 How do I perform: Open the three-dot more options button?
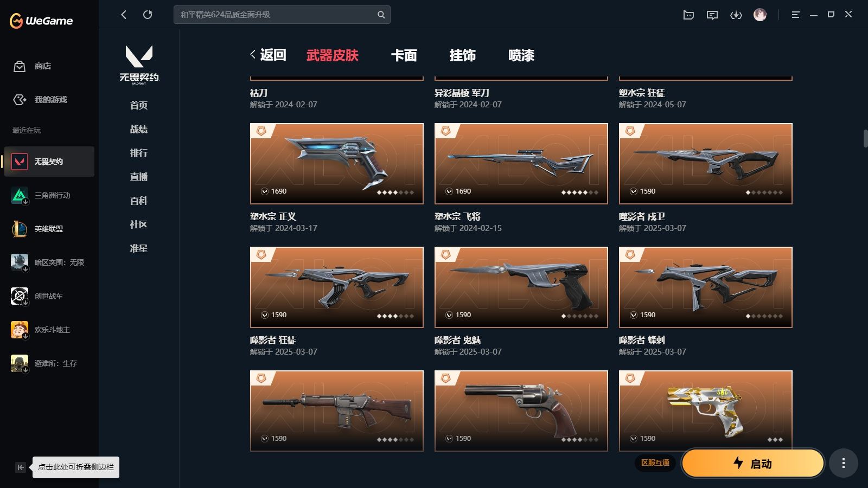click(843, 463)
